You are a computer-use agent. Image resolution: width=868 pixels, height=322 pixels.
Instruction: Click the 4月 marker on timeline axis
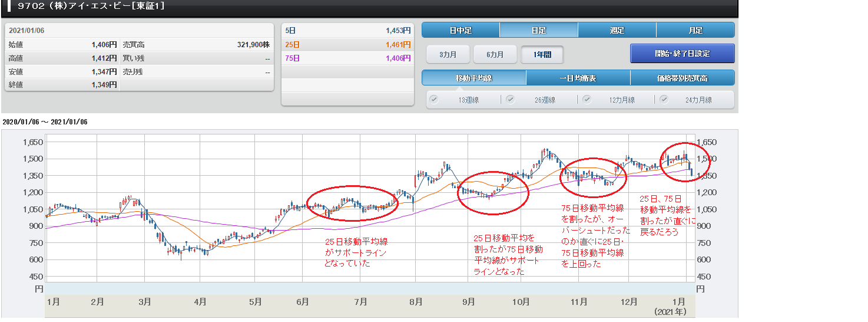click(x=200, y=302)
